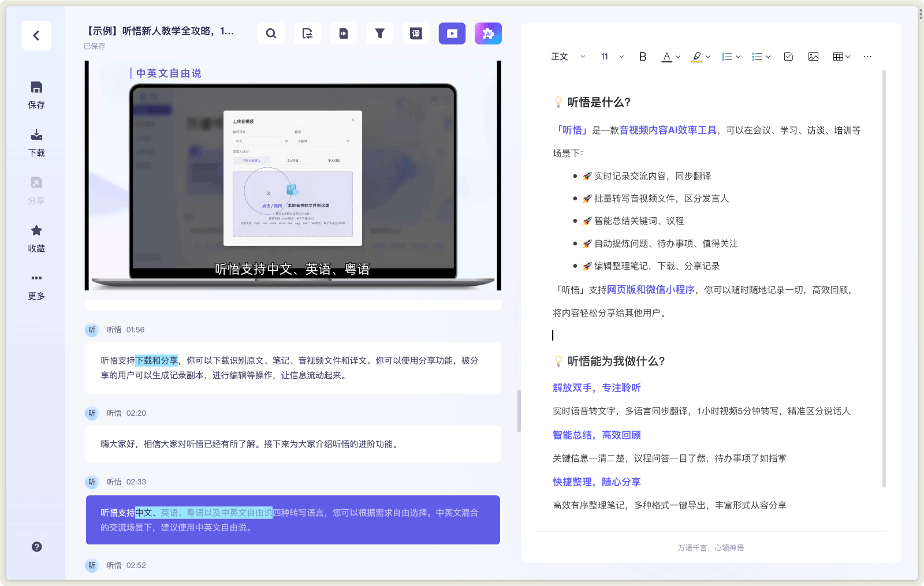Expand the table options dropdown
924x586 pixels.
848,57
